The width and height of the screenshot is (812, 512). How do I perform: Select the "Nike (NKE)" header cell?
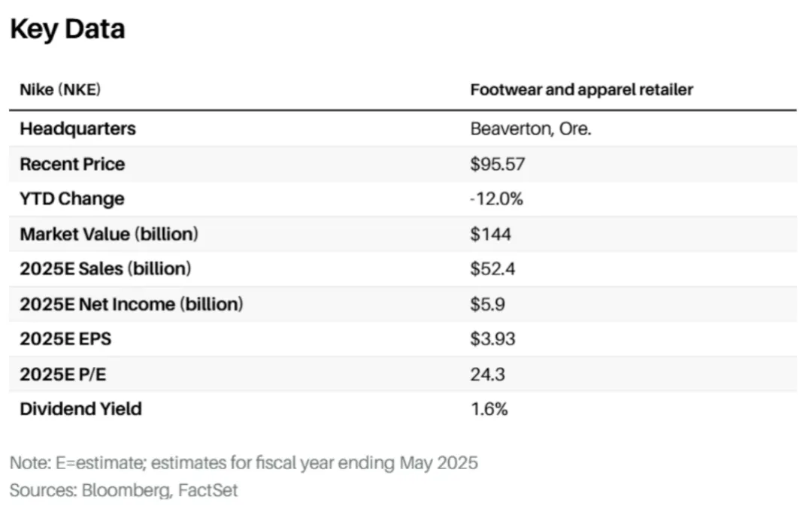click(x=60, y=89)
